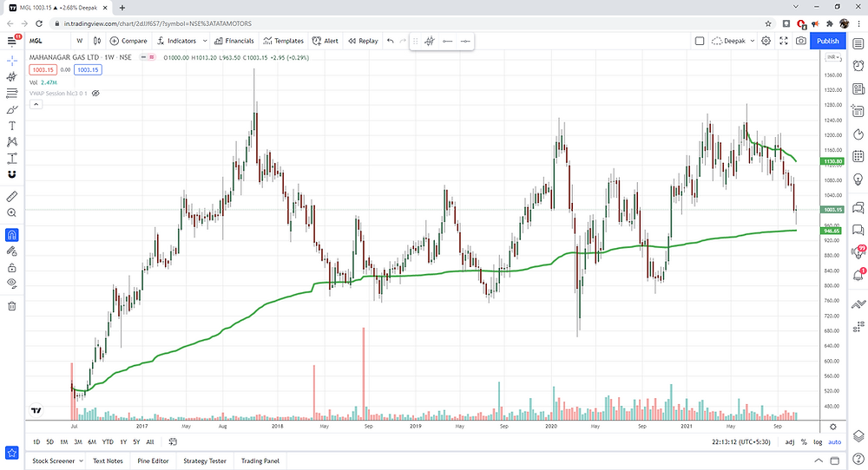Toggle log scale mode

[818, 441]
